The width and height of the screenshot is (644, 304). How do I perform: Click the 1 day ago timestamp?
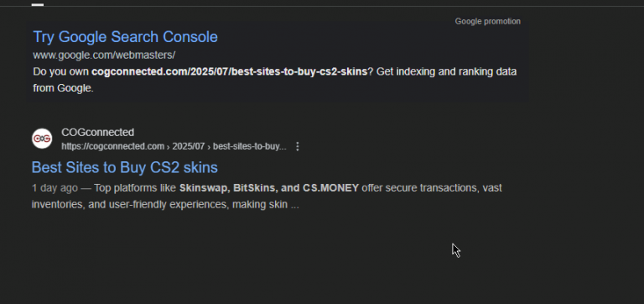(55, 188)
